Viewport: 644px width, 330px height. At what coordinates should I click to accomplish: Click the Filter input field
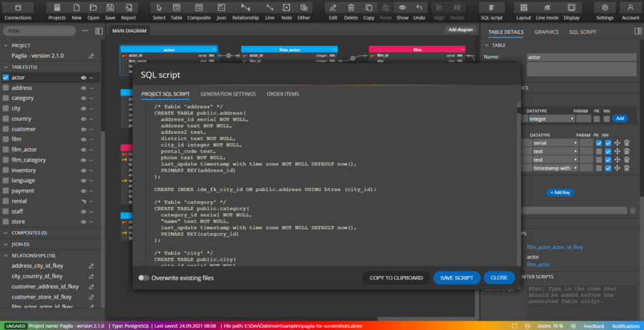click(40, 31)
